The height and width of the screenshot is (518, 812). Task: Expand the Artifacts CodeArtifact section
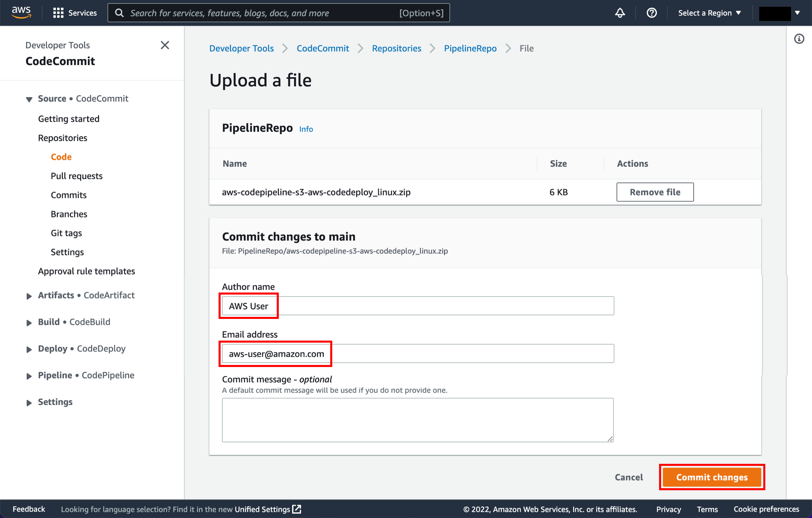pos(29,296)
